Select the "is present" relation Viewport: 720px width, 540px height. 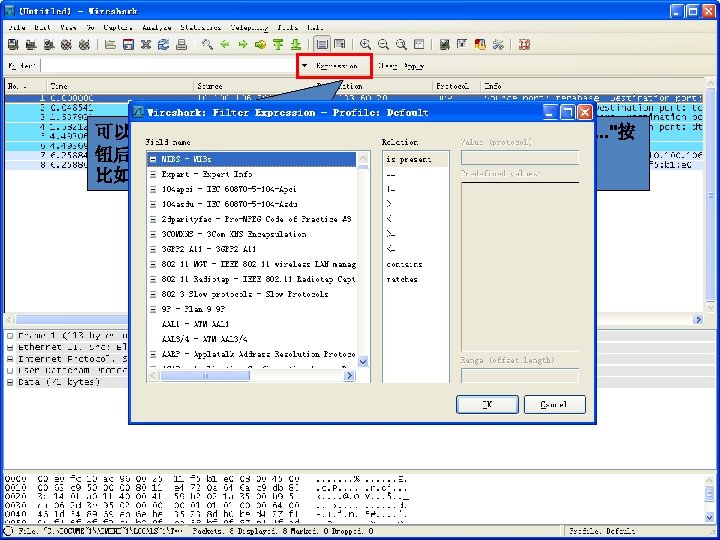click(409, 159)
